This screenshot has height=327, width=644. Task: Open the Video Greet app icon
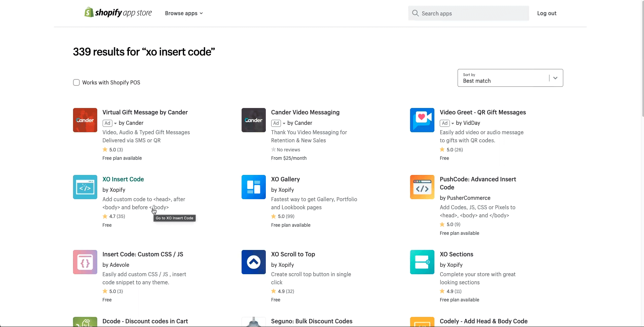click(x=422, y=120)
